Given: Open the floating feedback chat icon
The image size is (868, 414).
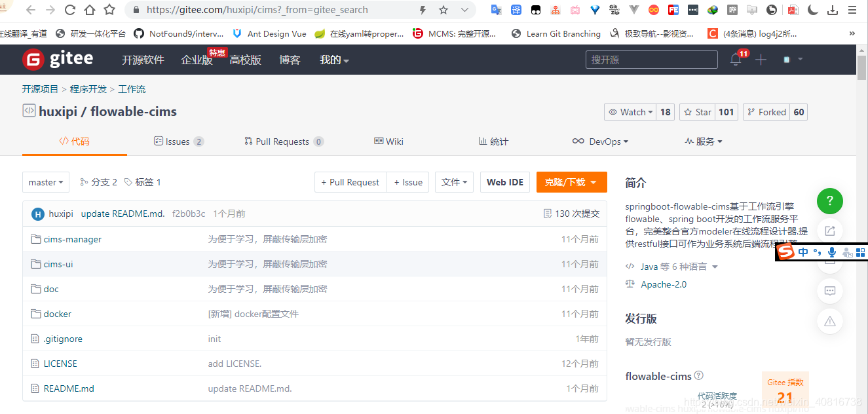Looking at the screenshot, I should click(830, 291).
